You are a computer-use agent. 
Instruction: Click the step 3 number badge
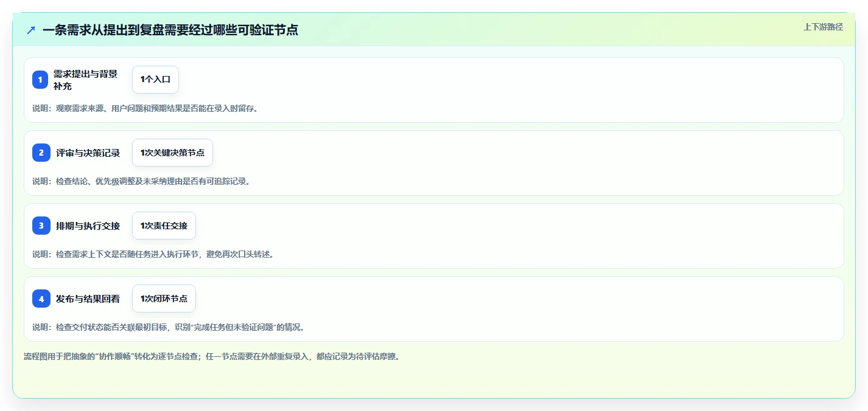coord(41,226)
